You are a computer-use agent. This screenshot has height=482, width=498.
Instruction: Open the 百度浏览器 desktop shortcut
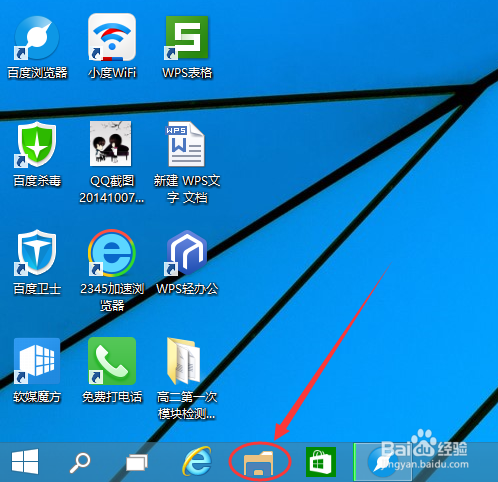37,37
